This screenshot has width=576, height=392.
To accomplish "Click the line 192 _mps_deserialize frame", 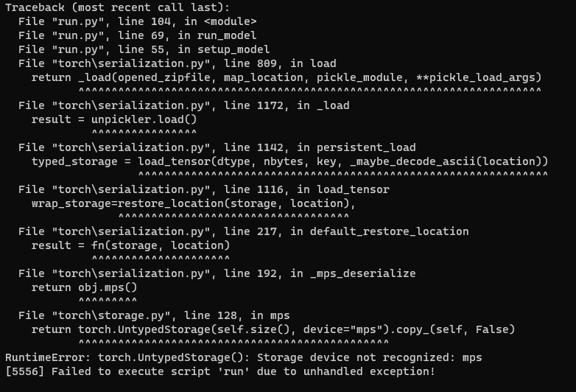I will (217, 273).
